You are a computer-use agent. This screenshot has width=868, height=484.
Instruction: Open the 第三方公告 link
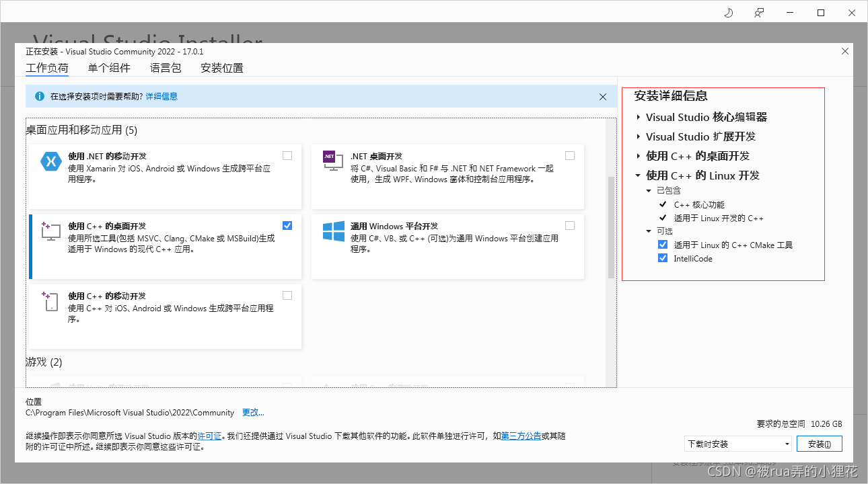521,436
